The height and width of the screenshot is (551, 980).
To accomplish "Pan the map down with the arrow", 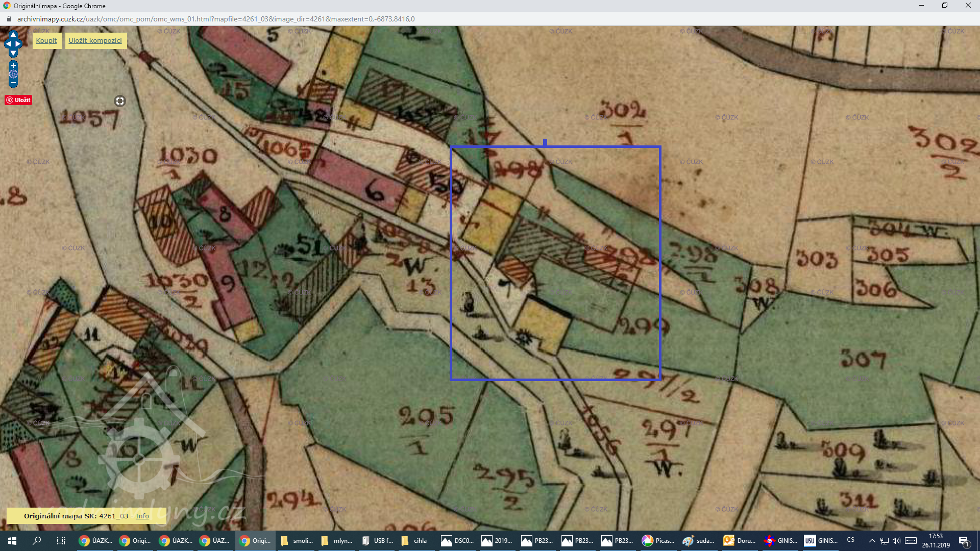I will click(x=13, y=53).
